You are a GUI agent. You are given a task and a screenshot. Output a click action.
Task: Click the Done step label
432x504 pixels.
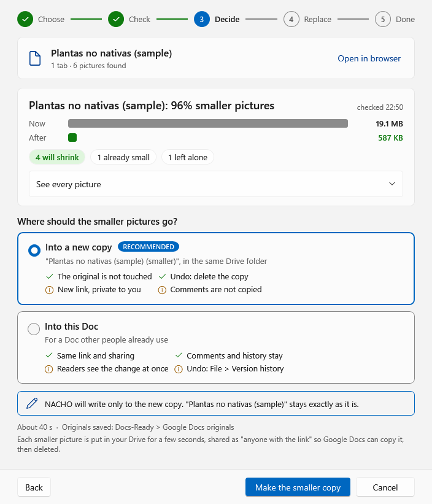406,19
